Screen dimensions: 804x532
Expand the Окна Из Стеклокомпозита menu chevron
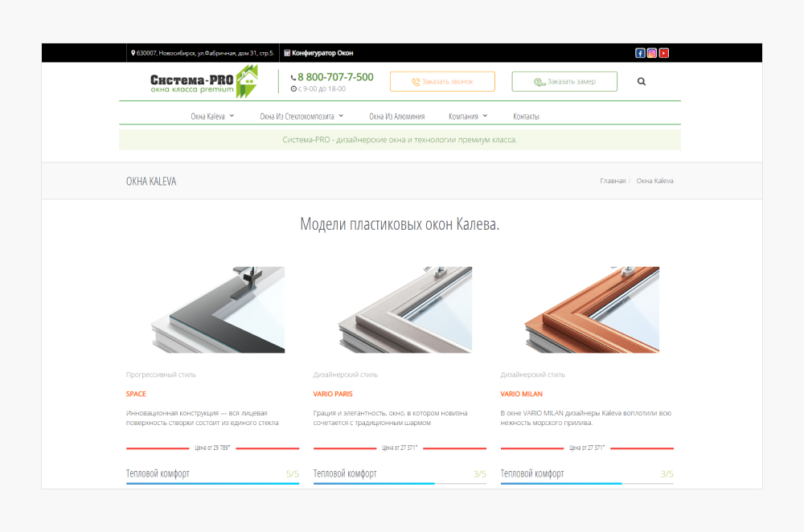click(x=341, y=116)
